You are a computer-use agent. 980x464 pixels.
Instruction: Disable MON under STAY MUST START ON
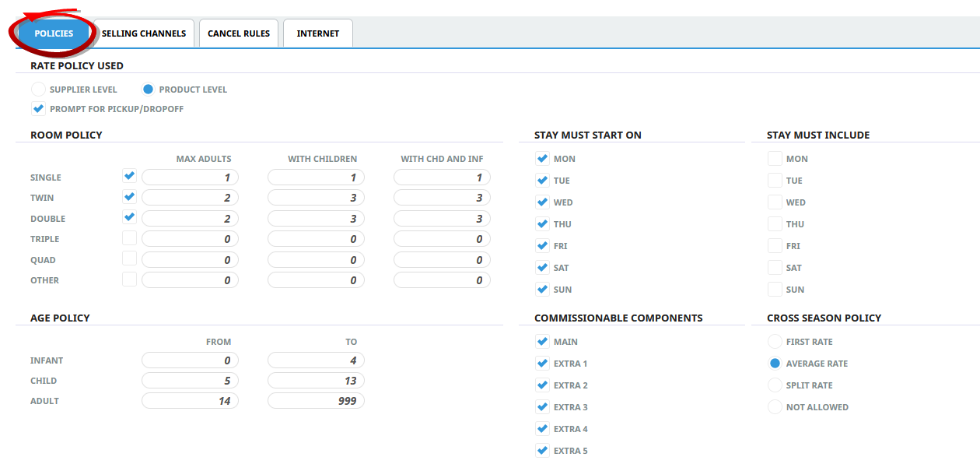(x=542, y=158)
